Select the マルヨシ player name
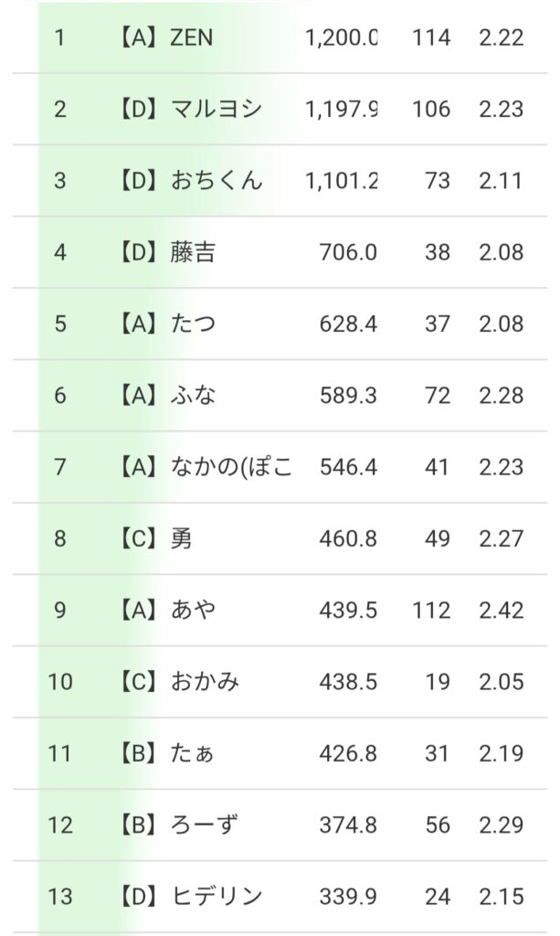This screenshot has width=560, height=936. 217,110
